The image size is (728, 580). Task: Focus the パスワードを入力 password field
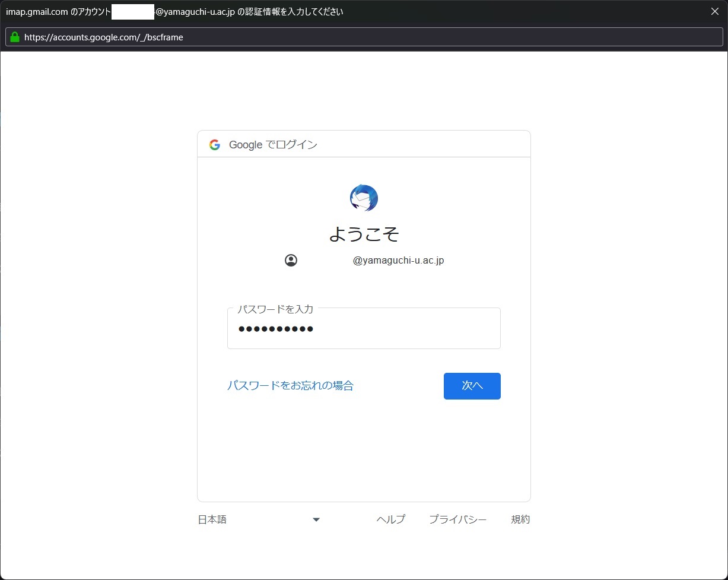tap(364, 328)
